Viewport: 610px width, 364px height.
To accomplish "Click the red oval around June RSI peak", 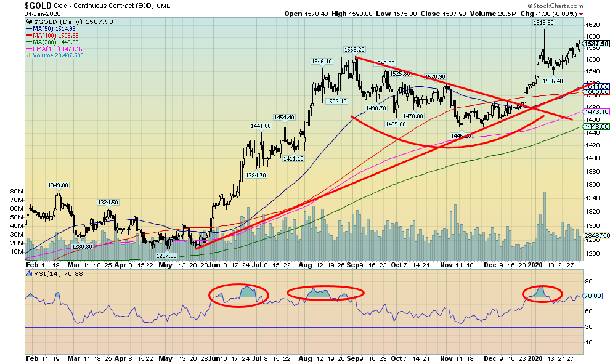I will click(238, 294).
